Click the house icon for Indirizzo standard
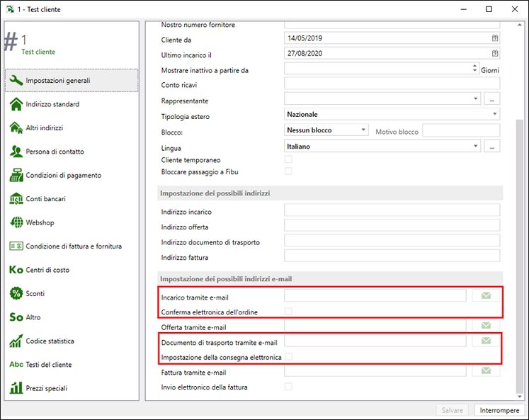This screenshot has width=529, height=420. click(x=16, y=104)
